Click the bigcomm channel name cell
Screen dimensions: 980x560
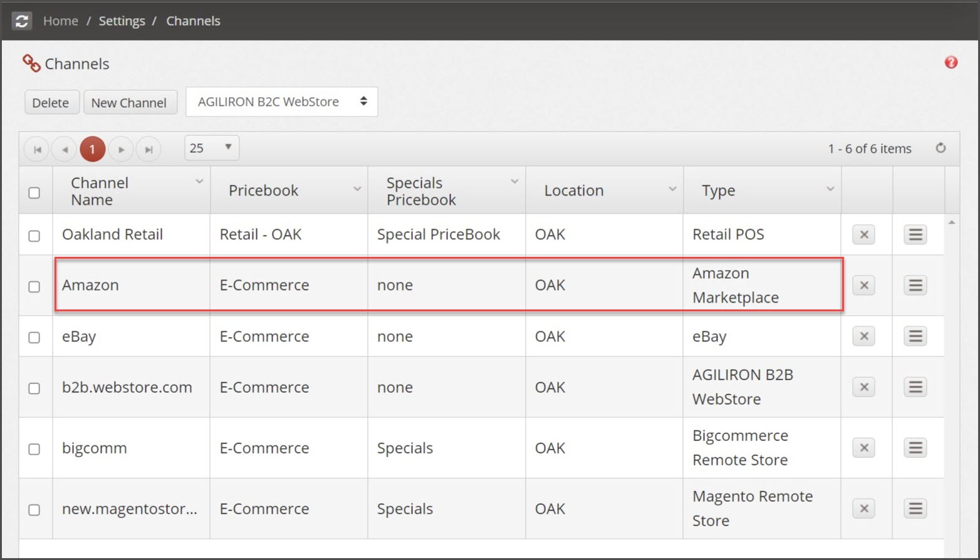[x=131, y=448]
